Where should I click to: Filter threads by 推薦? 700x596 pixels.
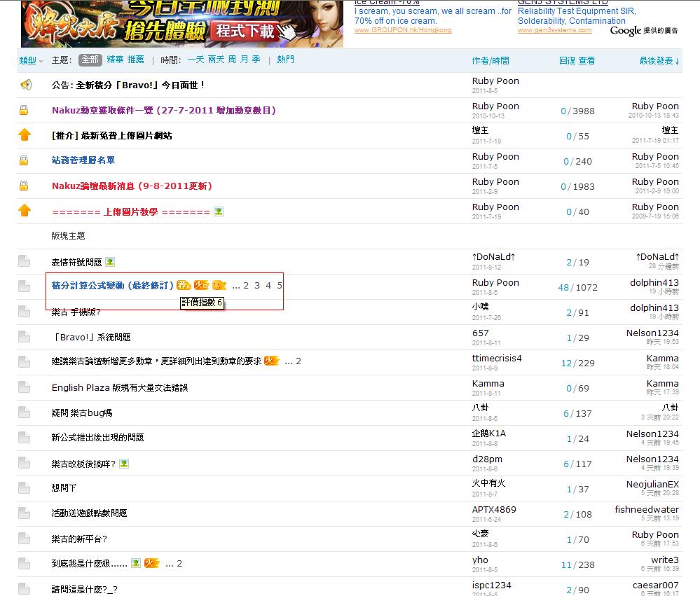coord(135,60)
